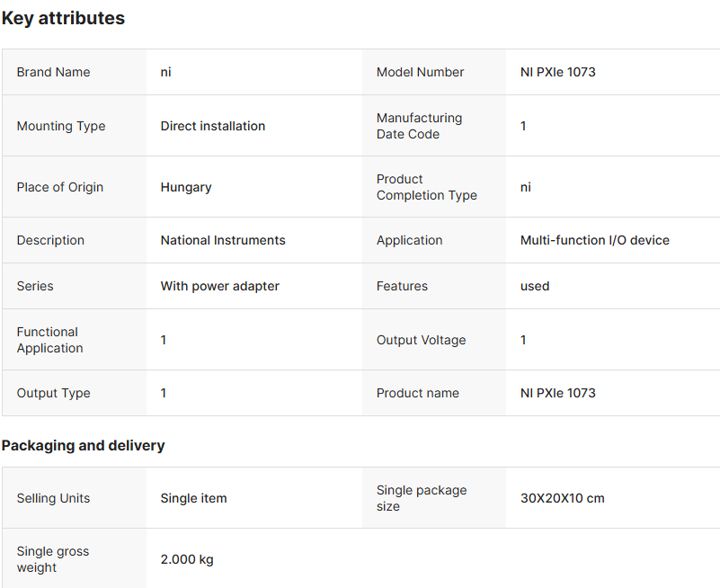This screenshot has width=720, height=588.
Task: Select the Single item selling units value
Action: pyautogui.click(x=193, y=498)
